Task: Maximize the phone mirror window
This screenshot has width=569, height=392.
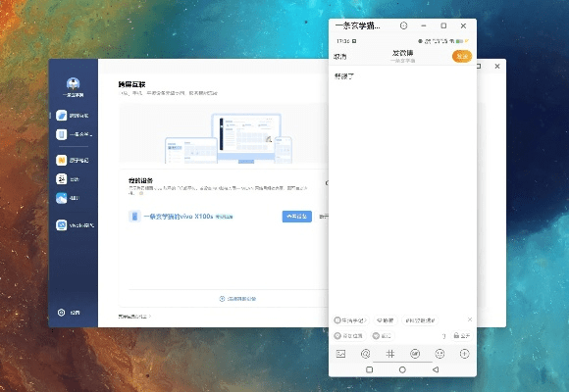Action: point(443,25)
